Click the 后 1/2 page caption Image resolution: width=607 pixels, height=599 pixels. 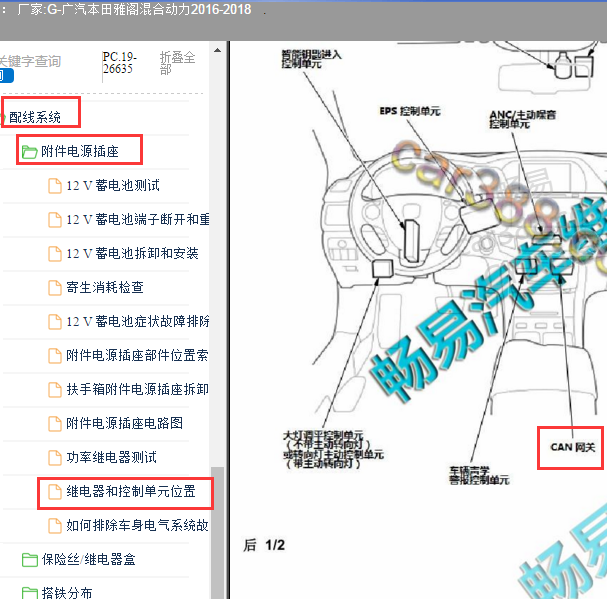(264, 545)
